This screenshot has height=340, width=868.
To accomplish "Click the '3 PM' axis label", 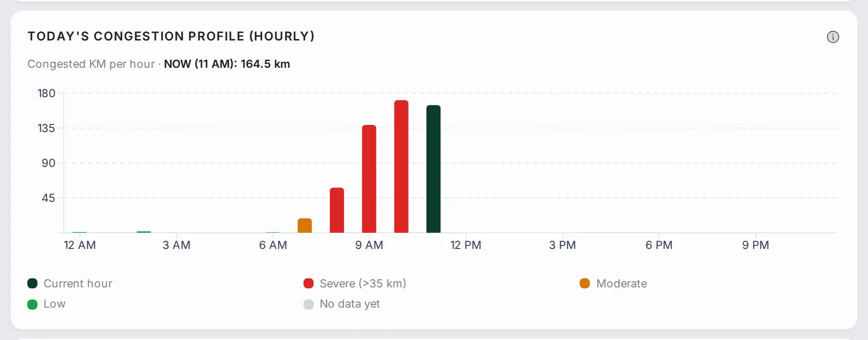I will (562, 245).
